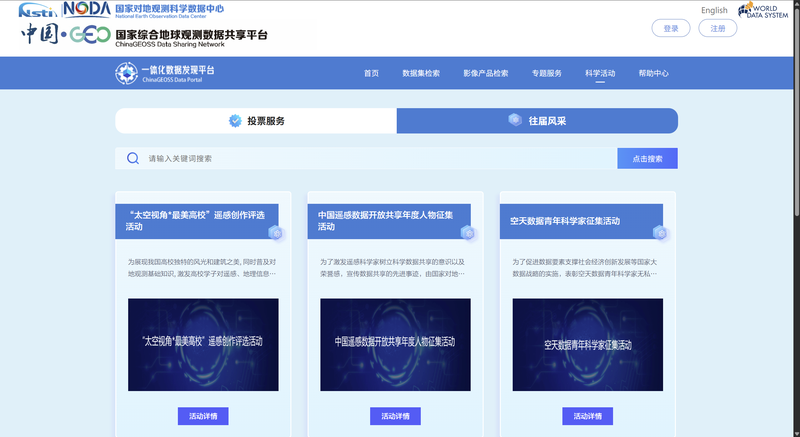Click the hexagon icon beside 往届风采
The image size is (800, 437).
(x=515, y=120)
